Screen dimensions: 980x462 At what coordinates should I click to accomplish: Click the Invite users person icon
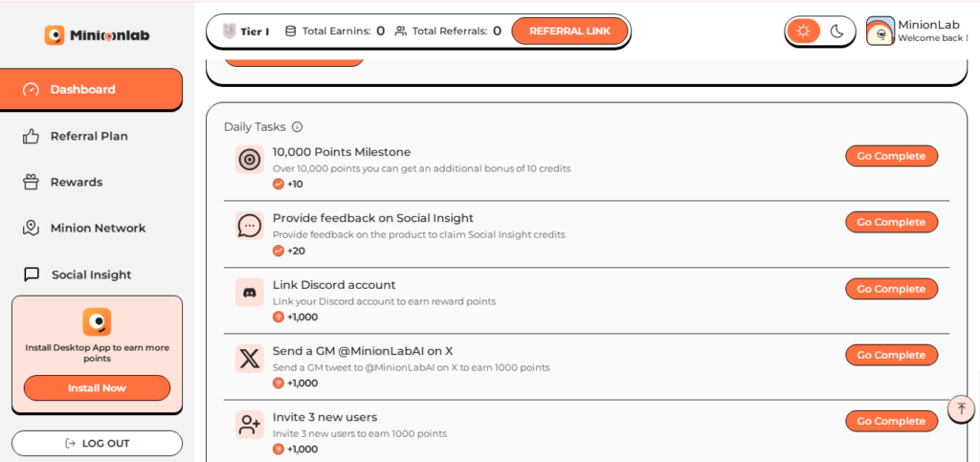[x=249, y=425]
